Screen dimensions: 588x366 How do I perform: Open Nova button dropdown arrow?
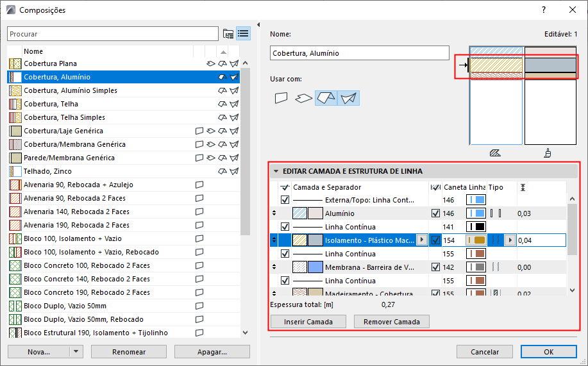pyautogui.click(x=76, y=352)
